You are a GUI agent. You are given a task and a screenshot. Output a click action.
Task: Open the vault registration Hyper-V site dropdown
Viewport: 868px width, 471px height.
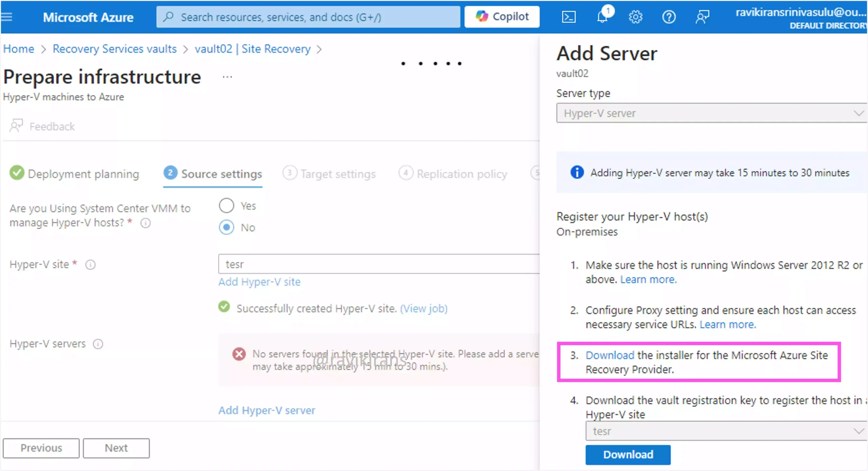(726, 431)
